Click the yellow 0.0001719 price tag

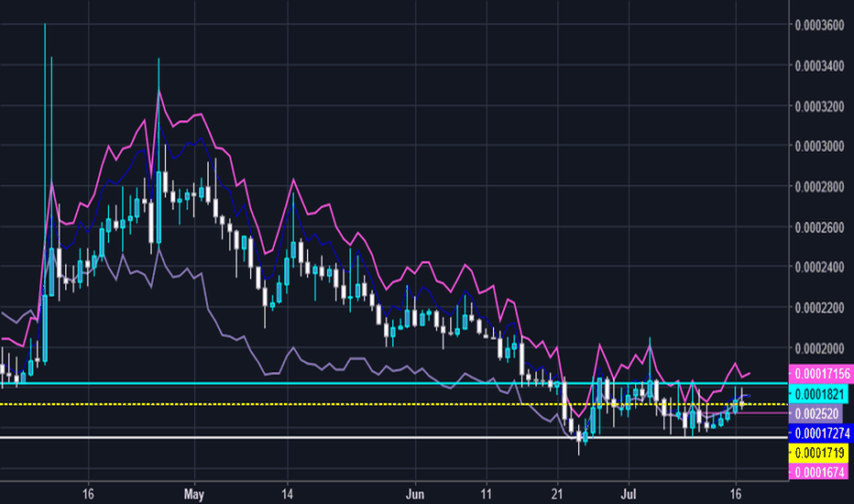(x=818, y=453)
